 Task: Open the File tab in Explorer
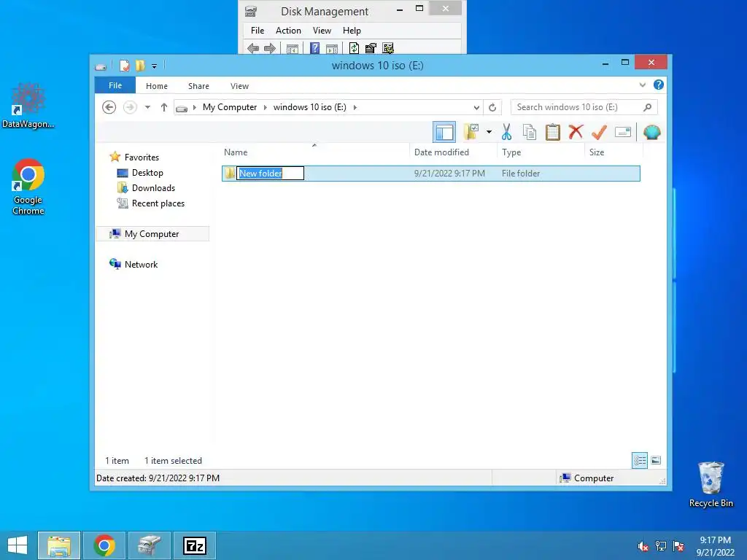[115, 85]
